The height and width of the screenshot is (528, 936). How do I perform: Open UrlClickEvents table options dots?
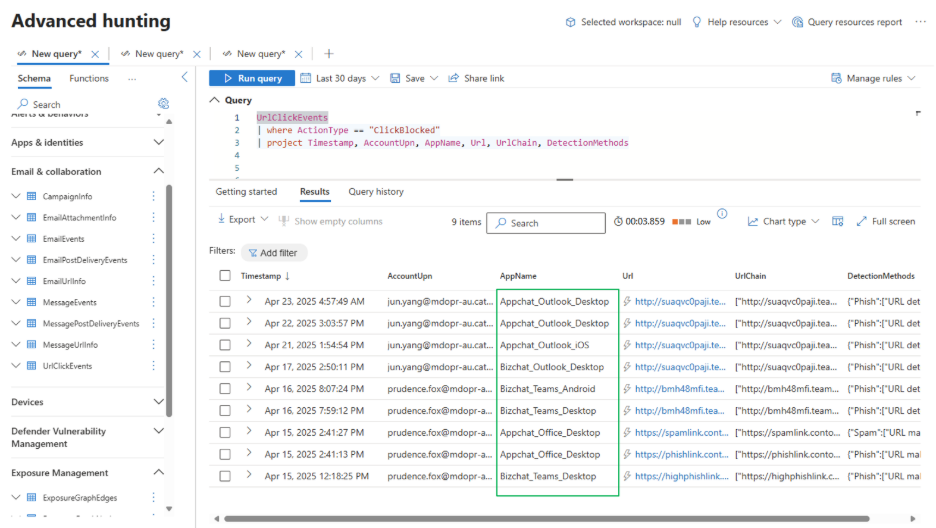[153, 366]
